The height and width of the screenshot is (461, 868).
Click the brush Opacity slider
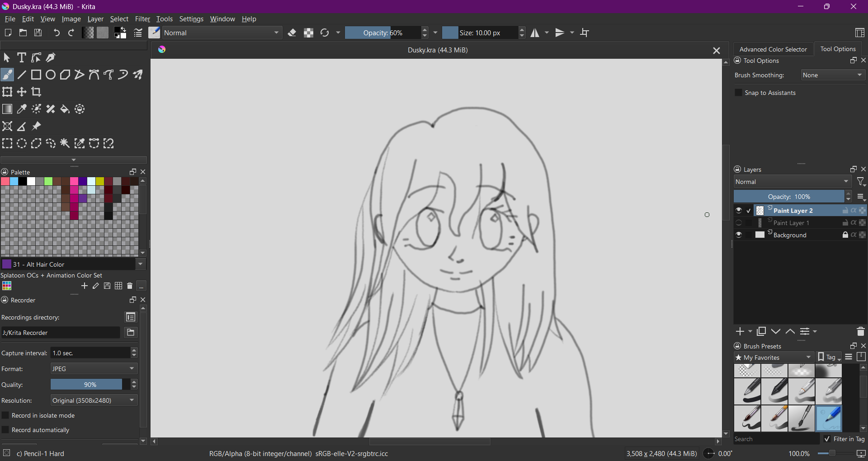pyautogui.click(x=383, y=33)
